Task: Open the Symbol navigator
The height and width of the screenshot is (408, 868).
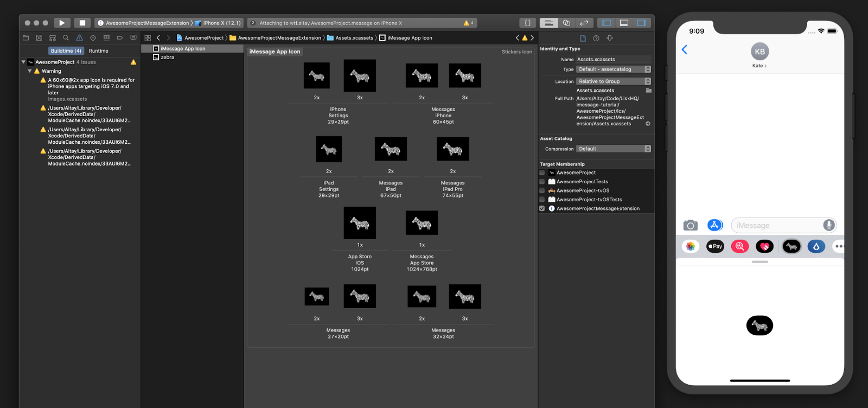Action: [53, 38]
